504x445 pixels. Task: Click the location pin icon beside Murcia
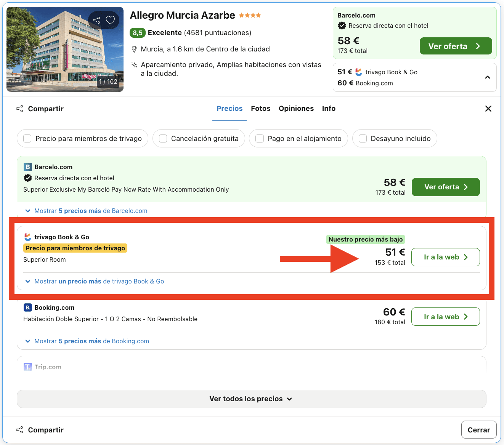[x=134, y=49]
